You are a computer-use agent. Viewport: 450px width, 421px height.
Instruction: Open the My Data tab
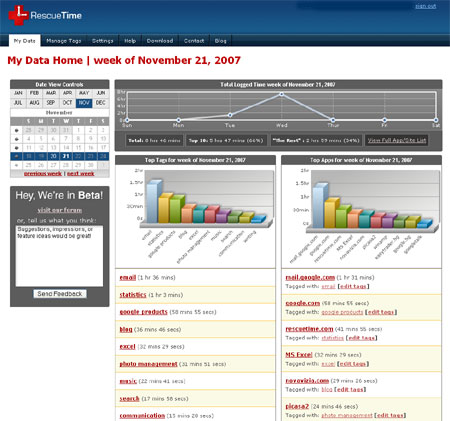point(25,41)
